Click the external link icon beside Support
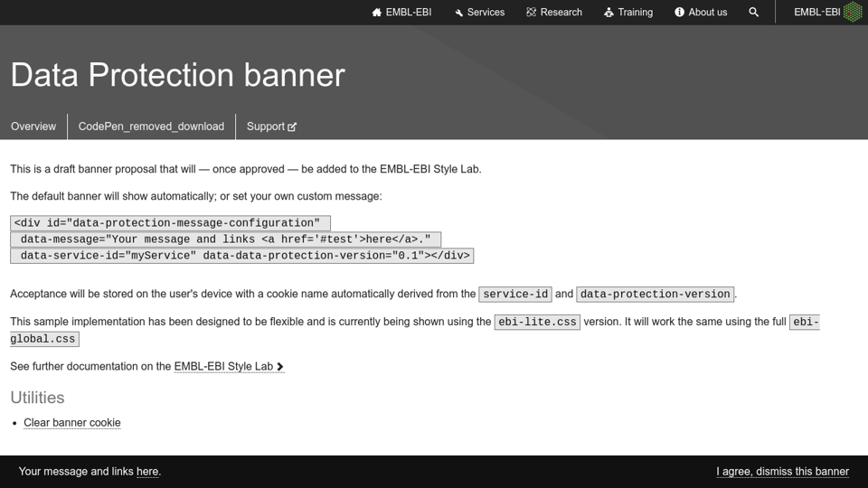This screenshot has width=868, height=488. [x=292, y=127]
